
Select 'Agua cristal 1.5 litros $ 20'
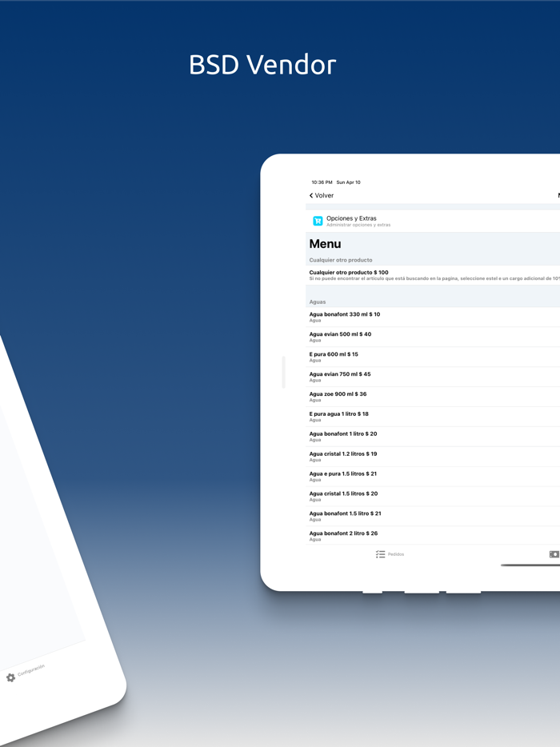point(433,497)
